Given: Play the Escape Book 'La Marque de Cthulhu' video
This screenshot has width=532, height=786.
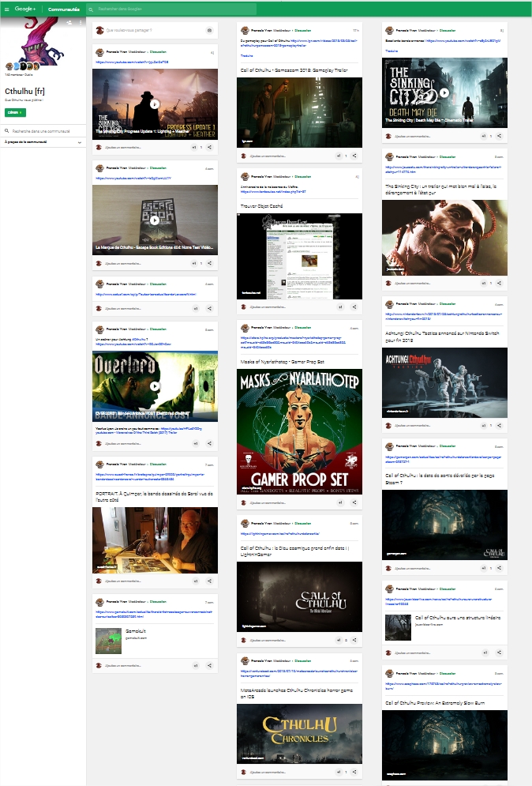Looking at the screenshot, I should pos(155,220).
